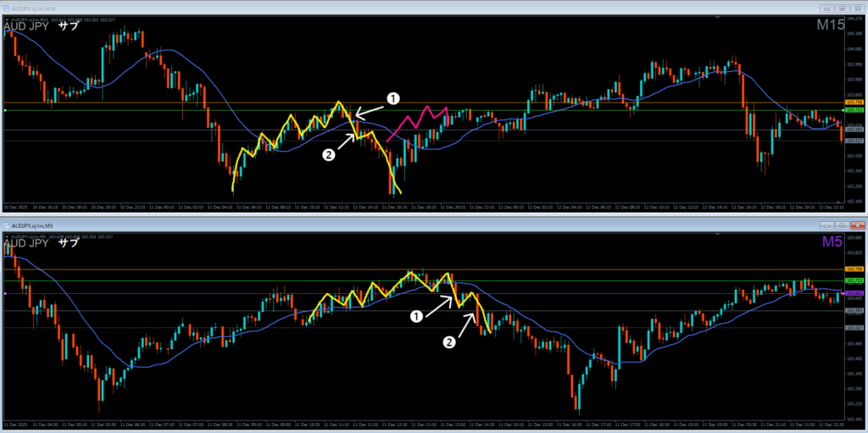This screenshot has width=868, height=433.
Task: Click chart shift triangle marker in M5 chart
Action: [717, 236]
